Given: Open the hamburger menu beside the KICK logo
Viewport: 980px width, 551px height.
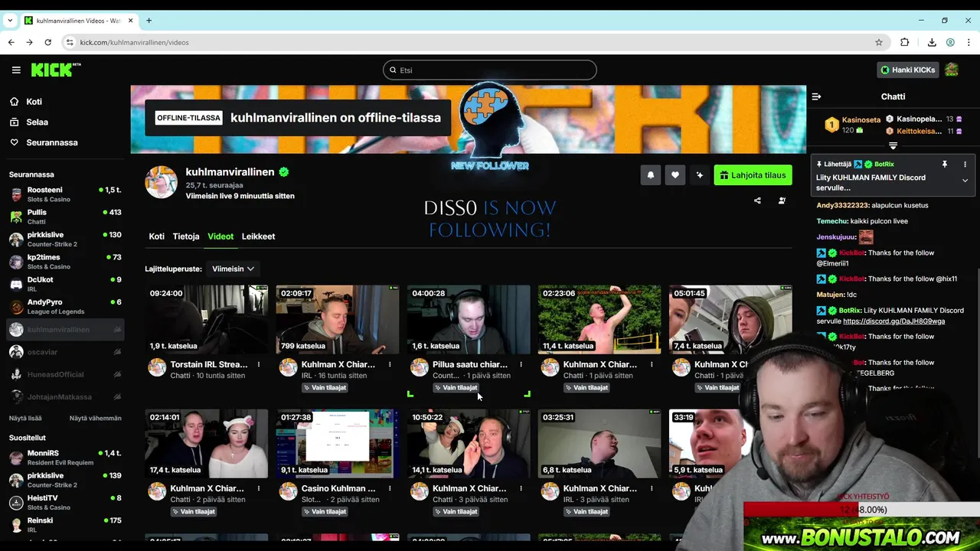Looking at the screenshot, I should pos(16,70).
